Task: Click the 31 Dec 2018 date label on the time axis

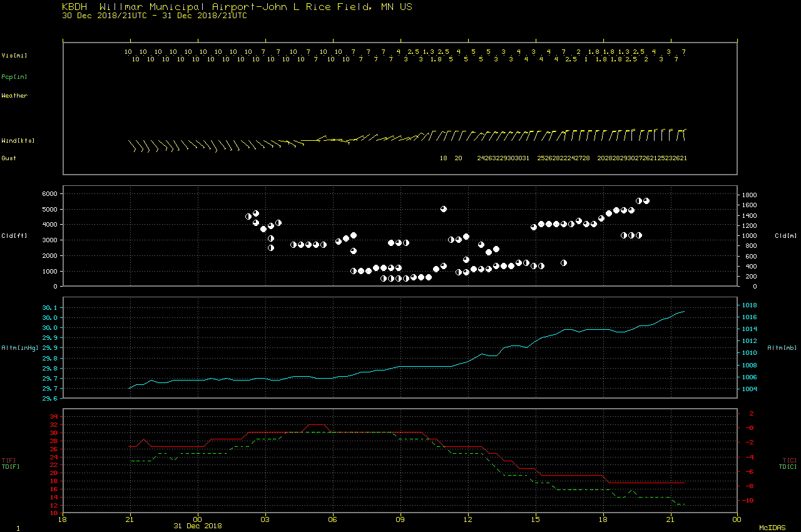Action: pos(197,526)
